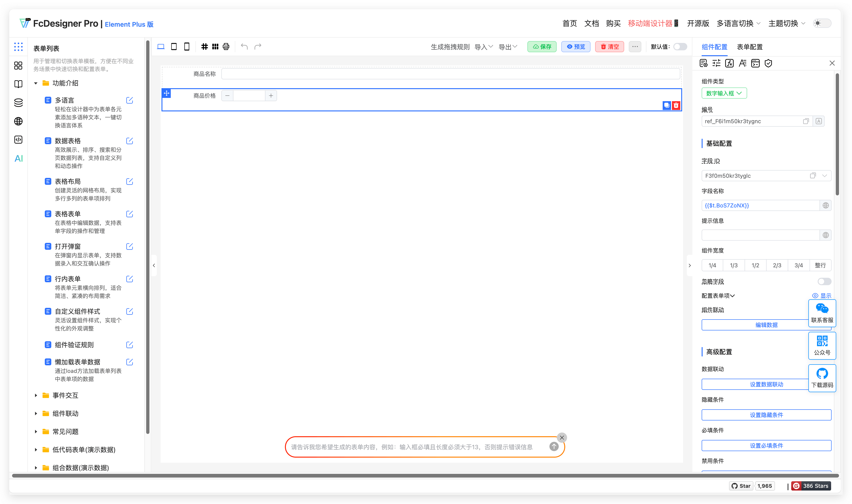Delete the selected 商品价格 field with the red trash icon

(676, 105)
